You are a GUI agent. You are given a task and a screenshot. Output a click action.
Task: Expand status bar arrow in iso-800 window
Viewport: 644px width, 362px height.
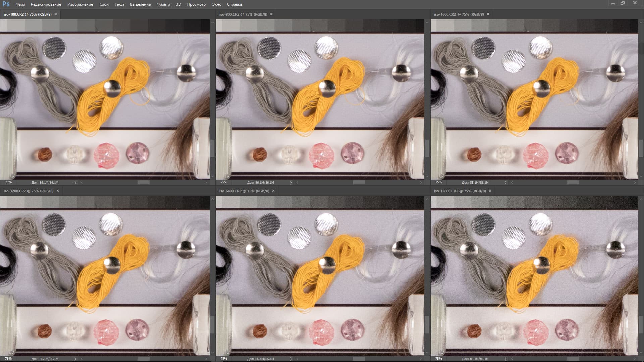click(291, 183)
